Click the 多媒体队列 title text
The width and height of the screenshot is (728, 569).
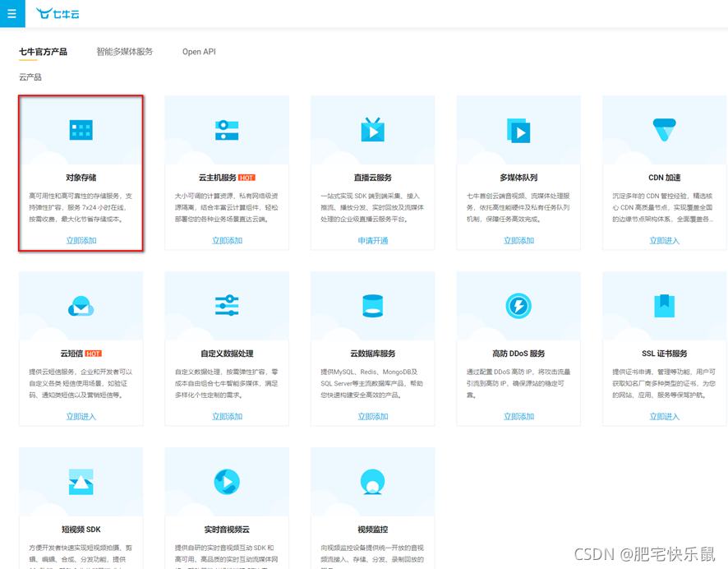pyautogui.click(x=518, y=178)
